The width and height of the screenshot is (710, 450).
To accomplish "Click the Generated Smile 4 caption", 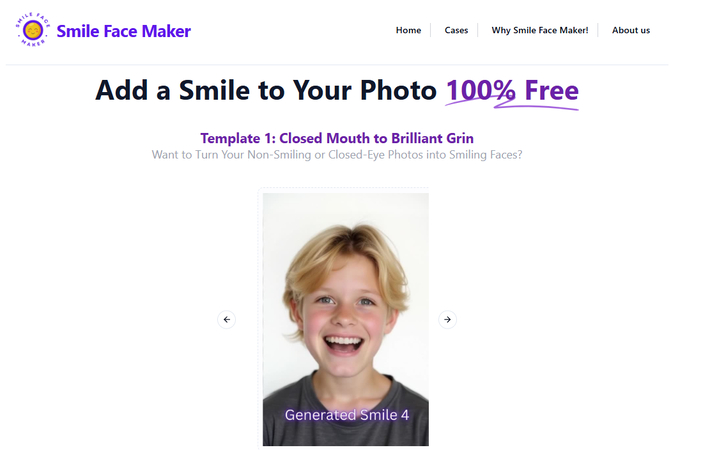I will [347, 415].
